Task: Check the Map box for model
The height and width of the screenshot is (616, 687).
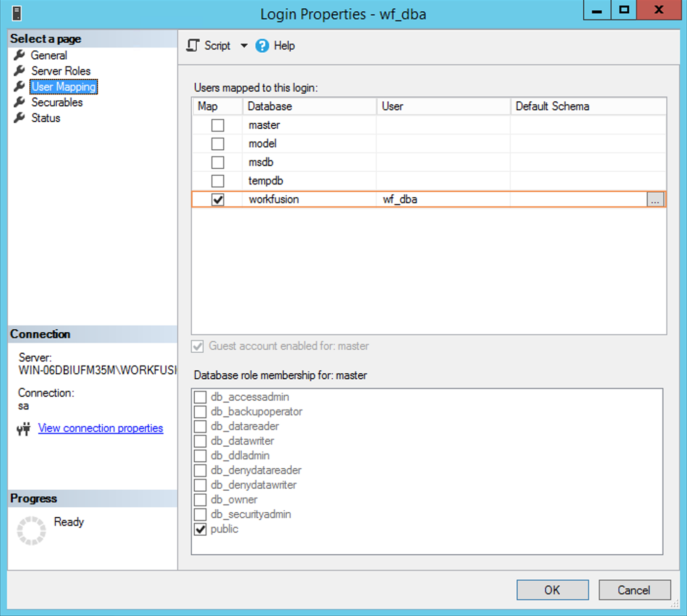Action: [x=218, y=144]
